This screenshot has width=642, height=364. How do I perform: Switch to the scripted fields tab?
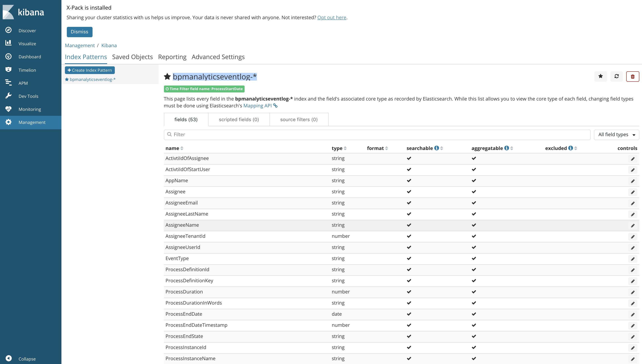[x=239, y=119]
